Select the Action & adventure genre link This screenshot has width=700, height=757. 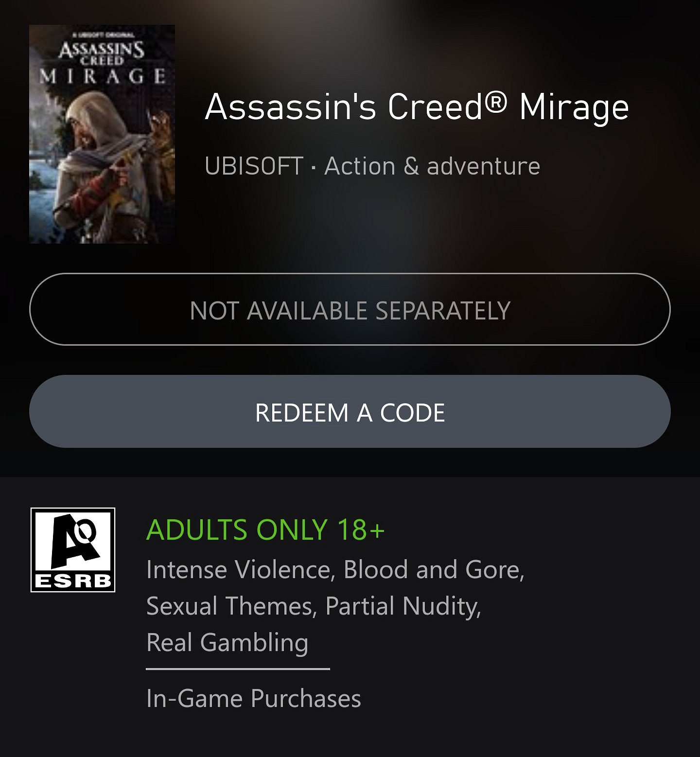tap(432, 166)
